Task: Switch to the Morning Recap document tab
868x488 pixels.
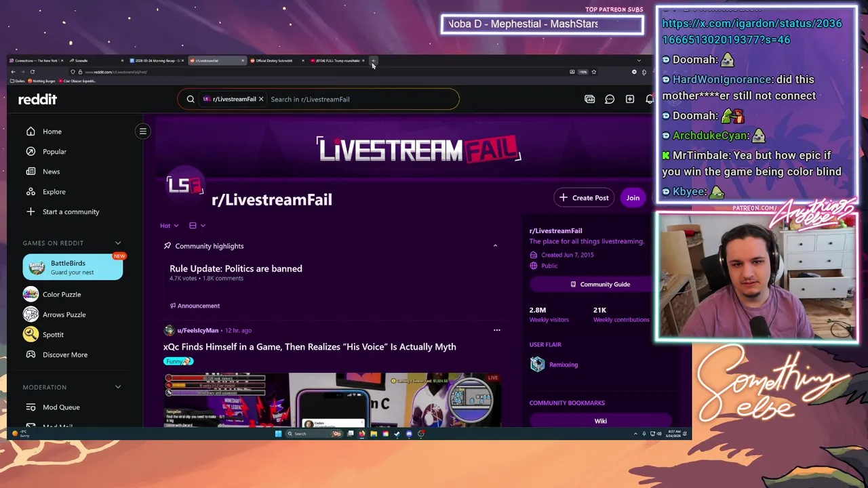Action: (x=155, y=61)
